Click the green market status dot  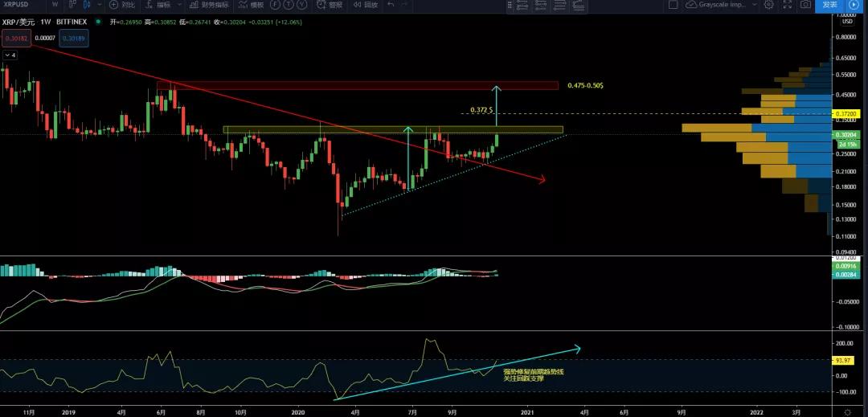pos(98,22)
